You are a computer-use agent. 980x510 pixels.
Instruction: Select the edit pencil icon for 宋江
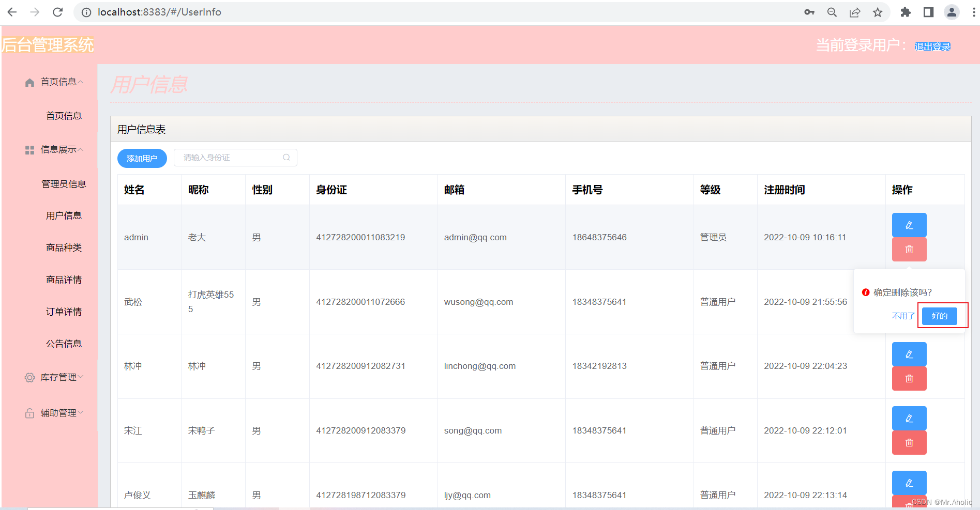coord(909,418)
